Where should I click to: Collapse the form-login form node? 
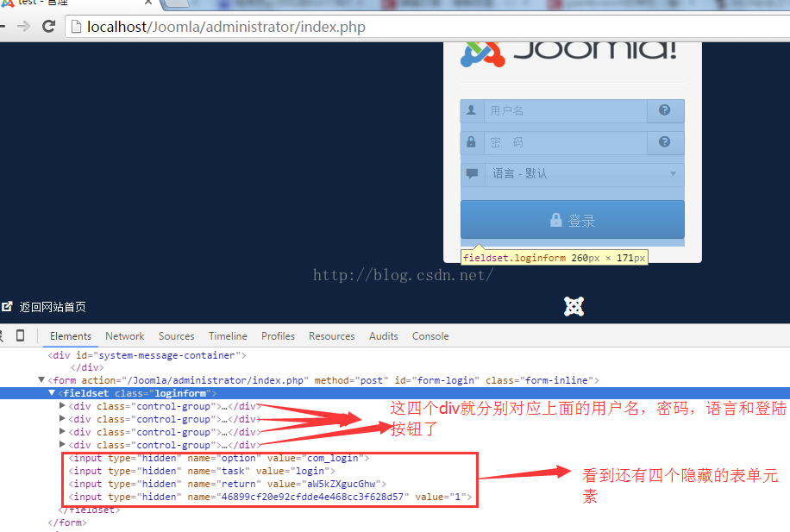click(x=41, y=380)
